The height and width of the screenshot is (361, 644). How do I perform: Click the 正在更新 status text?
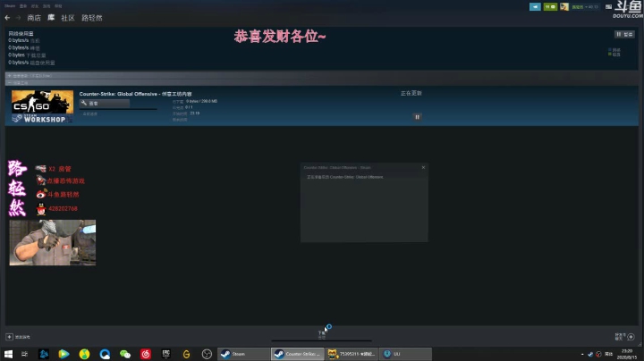(411, 93)
